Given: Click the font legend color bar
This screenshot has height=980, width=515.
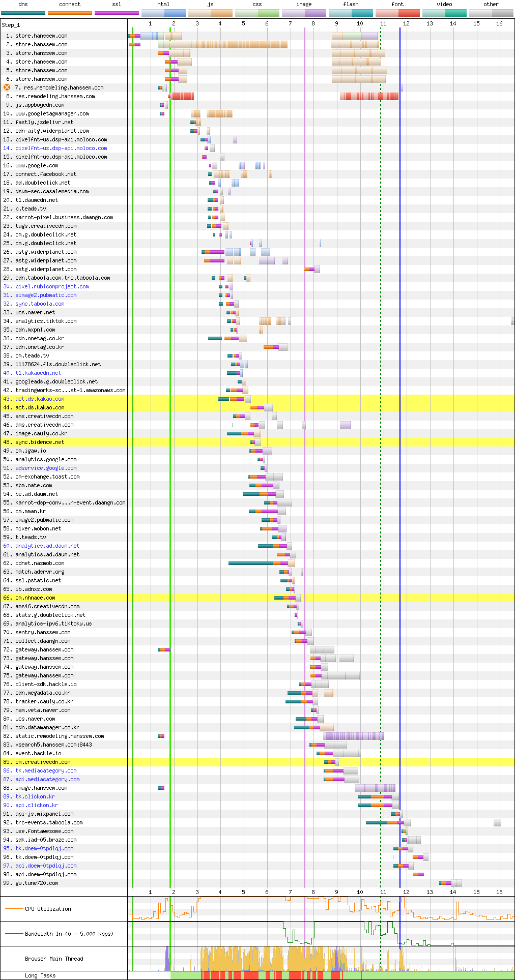Looking at the screenshot, I should click(x=397, y=13).
